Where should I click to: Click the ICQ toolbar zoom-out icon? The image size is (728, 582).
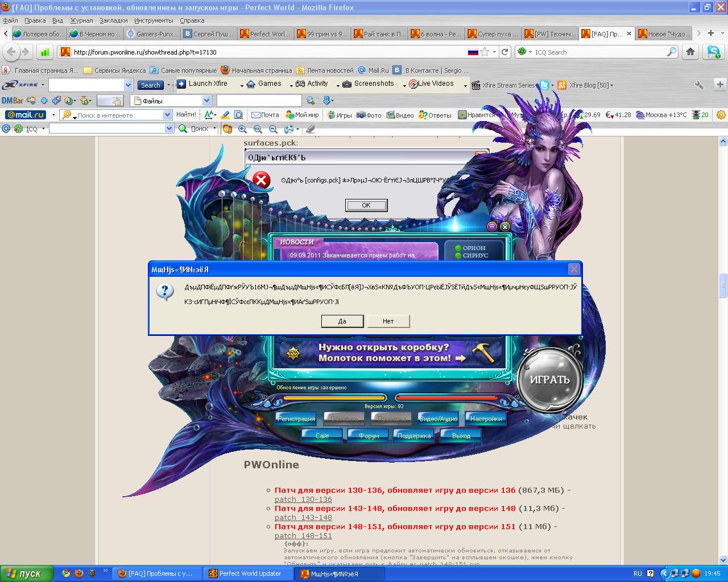pyautogui.click(x=273, y=129)
